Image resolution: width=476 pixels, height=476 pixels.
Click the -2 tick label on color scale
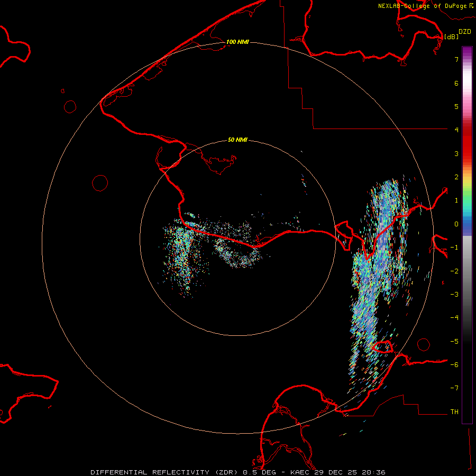tap(454, 271)
